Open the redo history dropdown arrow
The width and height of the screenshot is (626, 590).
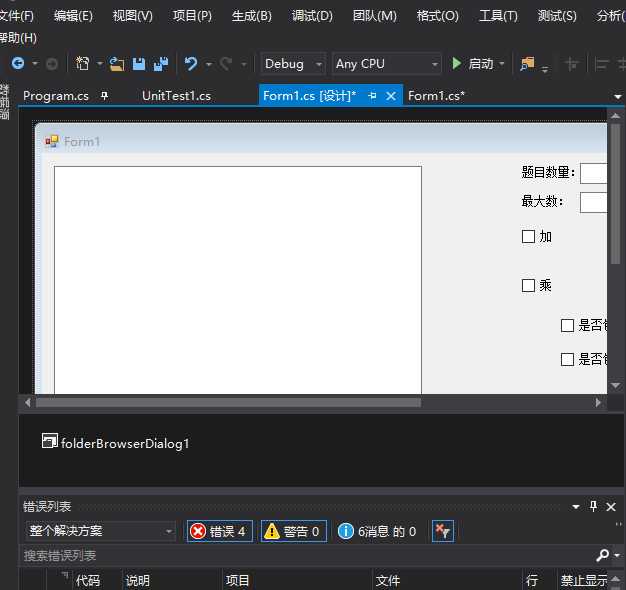244,64
